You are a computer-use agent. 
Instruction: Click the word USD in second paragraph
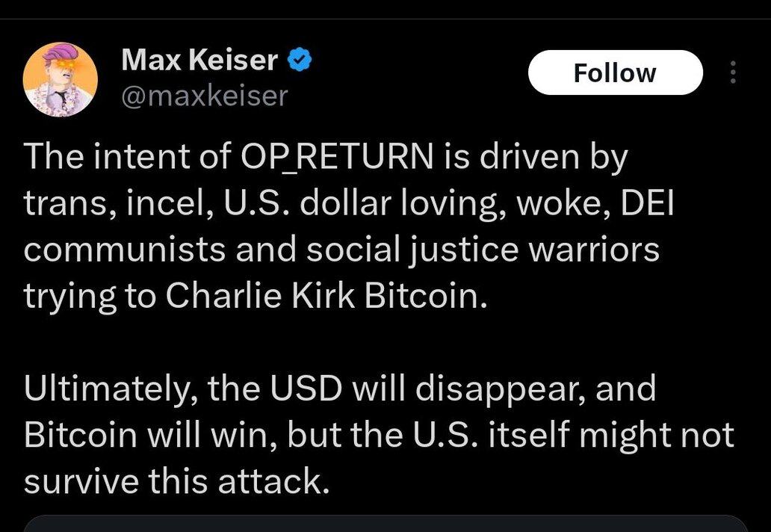point(306,388)
